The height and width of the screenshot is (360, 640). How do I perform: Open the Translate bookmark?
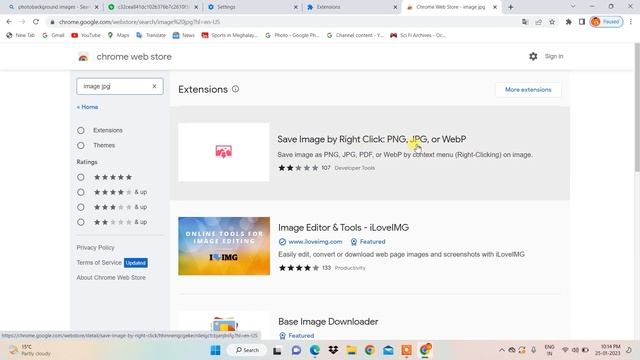click(151, 35)
